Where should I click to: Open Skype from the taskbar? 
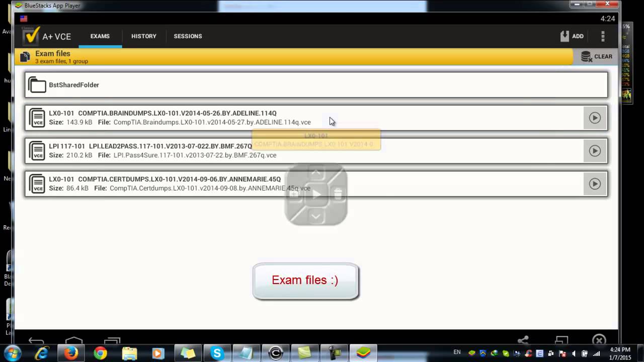(x=217, y=353)
